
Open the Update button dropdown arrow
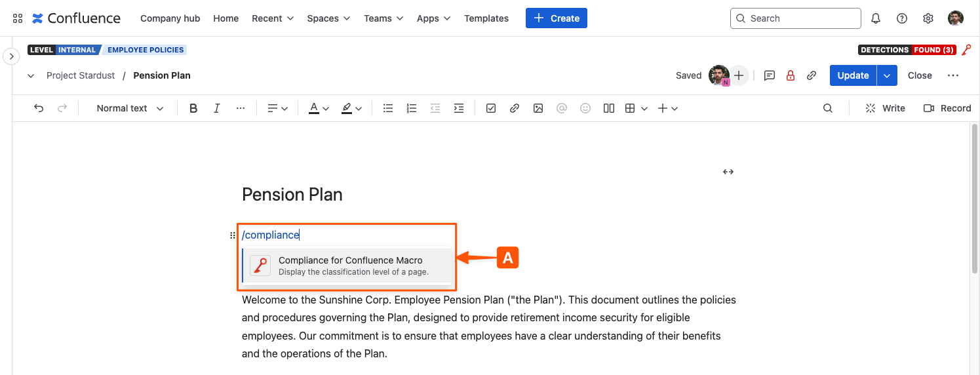click(886, 75)
